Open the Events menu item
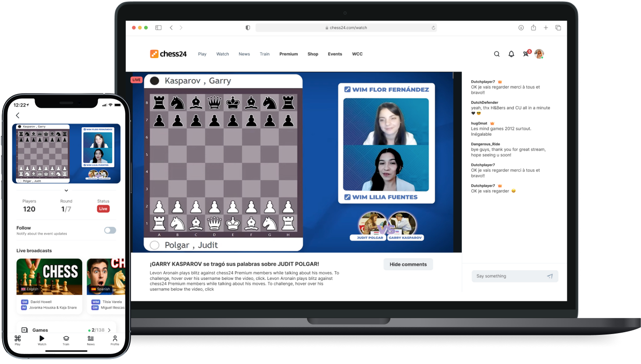 point(335,54)
